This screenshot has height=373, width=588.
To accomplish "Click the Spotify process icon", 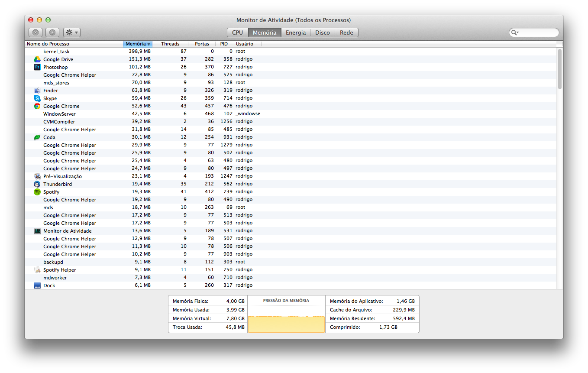I will tap(37, 192).
